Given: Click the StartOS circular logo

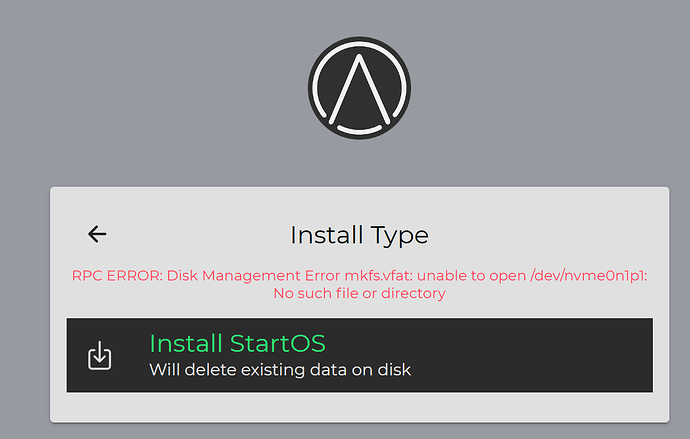Looking at the screenshot, I should tap(360, 88).
